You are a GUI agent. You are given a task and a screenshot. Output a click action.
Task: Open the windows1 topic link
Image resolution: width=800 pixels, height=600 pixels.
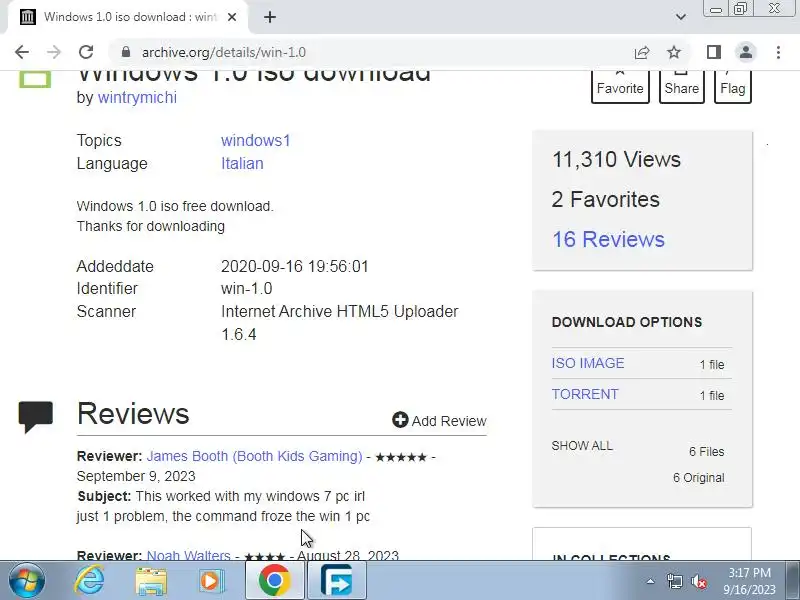(x=256, y=140)
